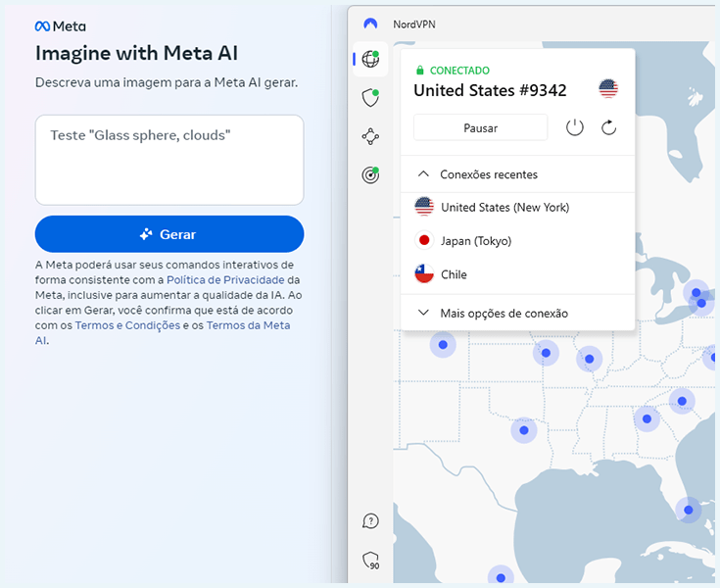Expand Mais opções de conexão
Viewport: 720px width, 588px height.
[x=517, y=313]
